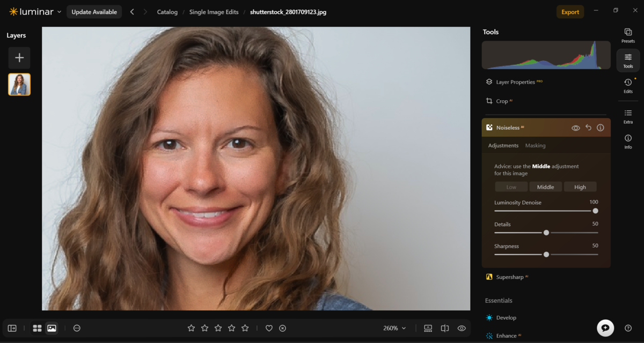Click the Essentials section heading
Screen dimensions: 644x343
click(x=499, y=301)
